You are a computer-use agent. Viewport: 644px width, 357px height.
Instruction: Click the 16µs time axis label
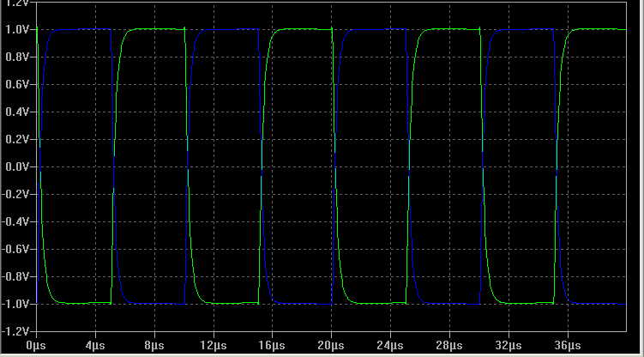(x=273, y=346)
